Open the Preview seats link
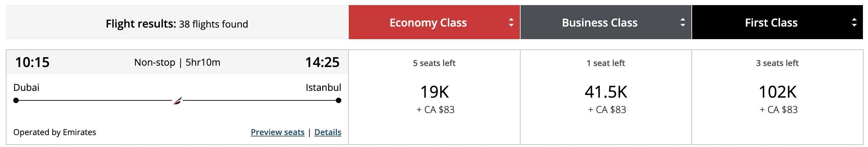 (x=277, y=132)
